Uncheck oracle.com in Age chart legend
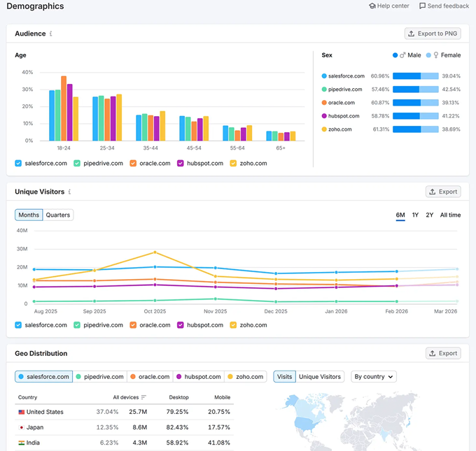476x451 pixels. pos(133,163)
